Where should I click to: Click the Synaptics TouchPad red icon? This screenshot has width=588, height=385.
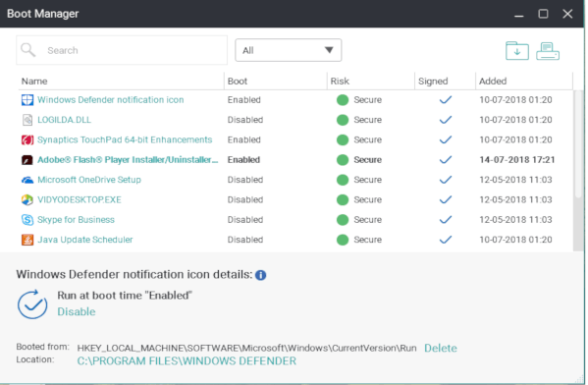coord(27,140)
